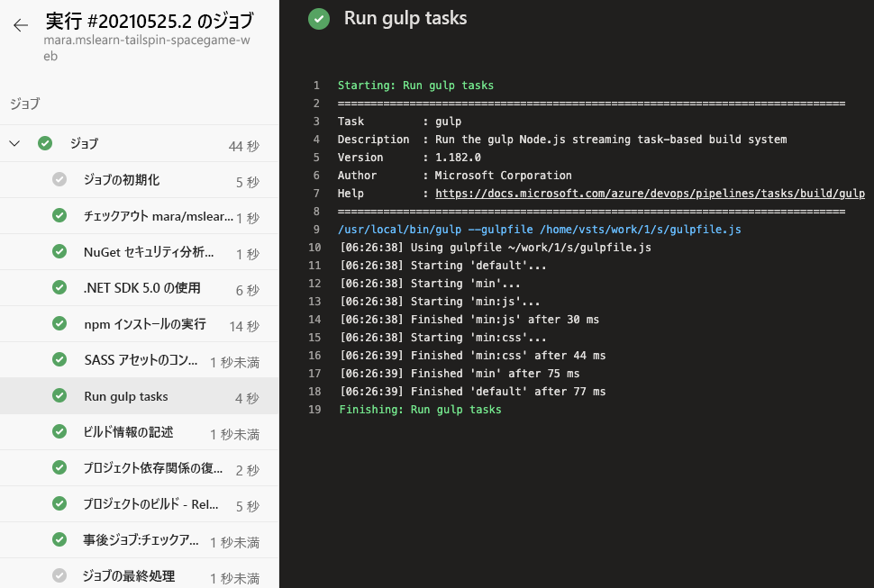Click the success icon beside Run gulp tasks step
Image resolution: width=874 pixels, height=588 pixels.
59,395
